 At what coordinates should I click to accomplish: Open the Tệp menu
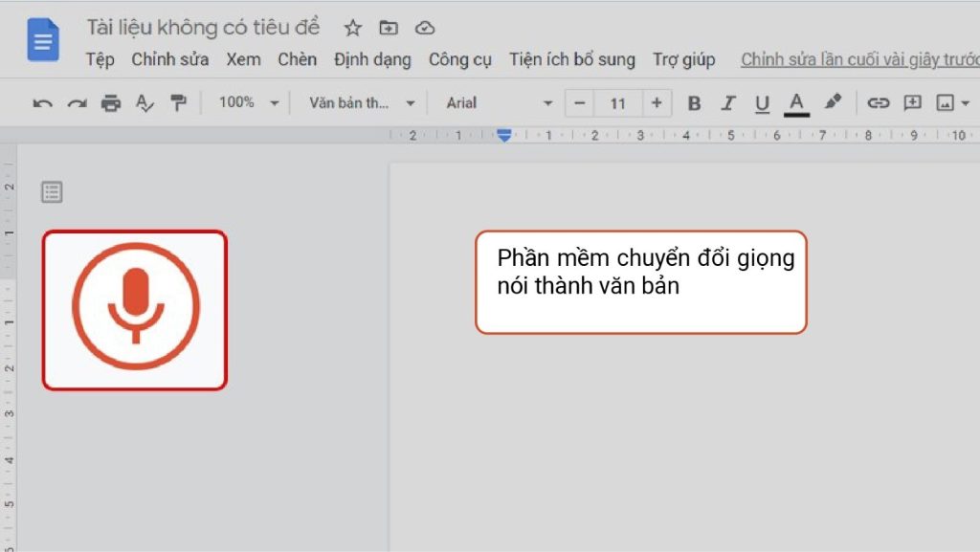[100, 60]
